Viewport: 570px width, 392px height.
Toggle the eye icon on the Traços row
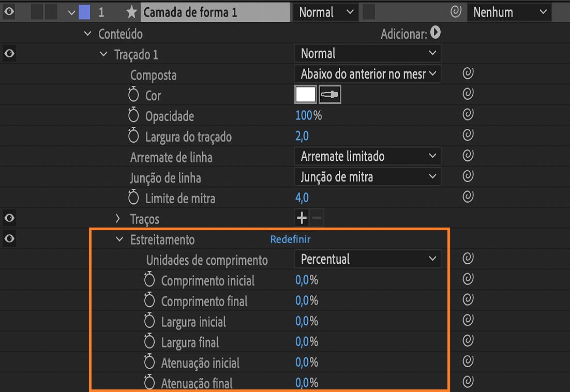coord(8,218)
